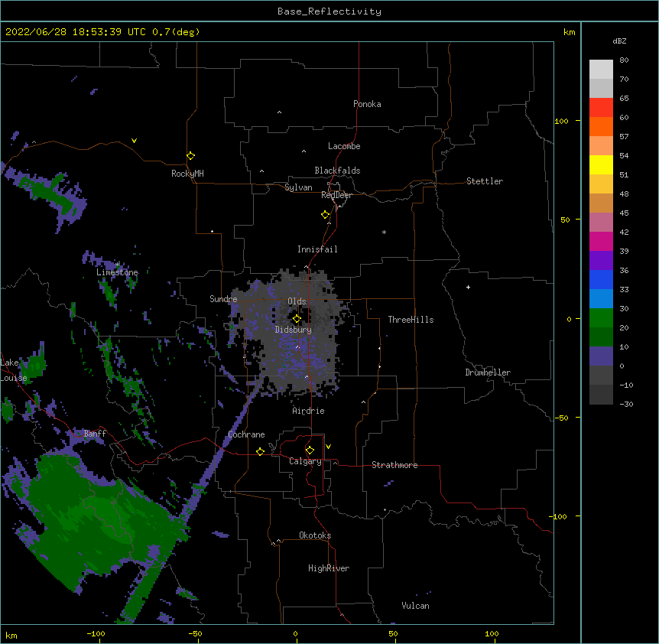
Task: Click the Stettler city label
Action: (485, 181)
